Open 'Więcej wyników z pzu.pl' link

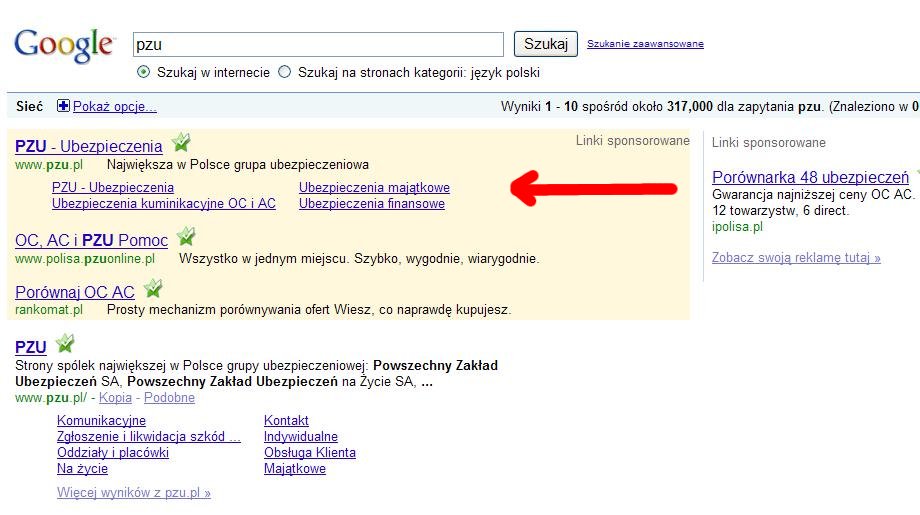click(134, 493)
